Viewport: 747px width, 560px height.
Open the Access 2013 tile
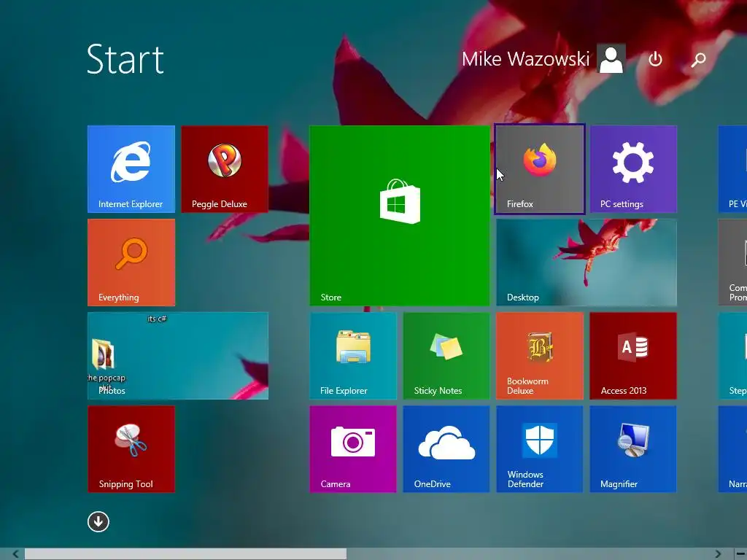[633, 356]
